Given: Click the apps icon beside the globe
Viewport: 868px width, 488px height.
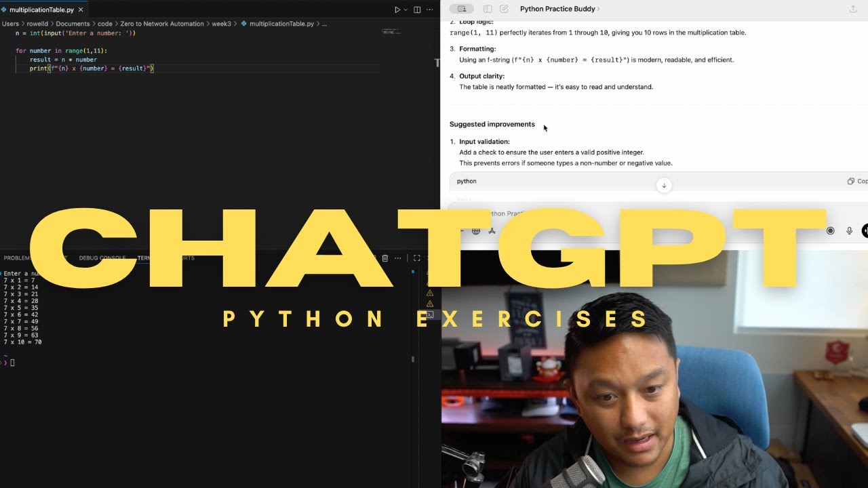Looking at the screenshot, I should pyautogui.click(x=492, y=231).
